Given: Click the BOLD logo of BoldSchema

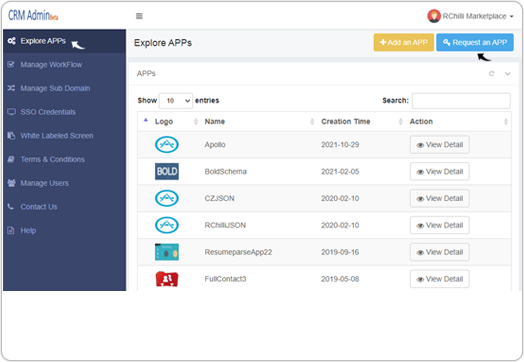Looking at the screenshot, I should point(167,171).
